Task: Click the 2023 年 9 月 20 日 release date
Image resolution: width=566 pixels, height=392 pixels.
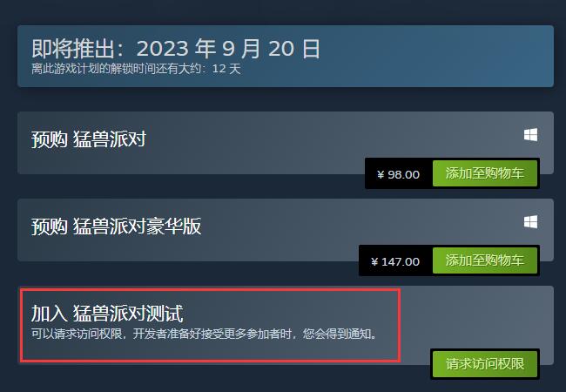Action: pyautogui.click(x=228, y=49)
